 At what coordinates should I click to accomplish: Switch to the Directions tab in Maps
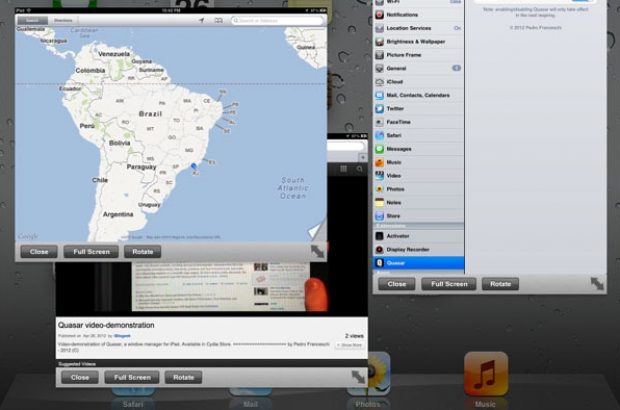[x=62, y=19]
